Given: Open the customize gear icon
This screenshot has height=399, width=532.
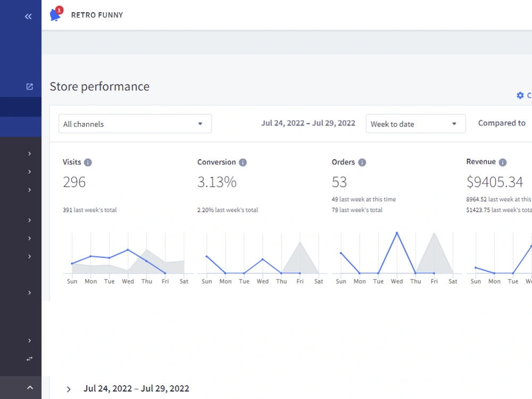Looking at the screenshot, I should click(520, 95).
